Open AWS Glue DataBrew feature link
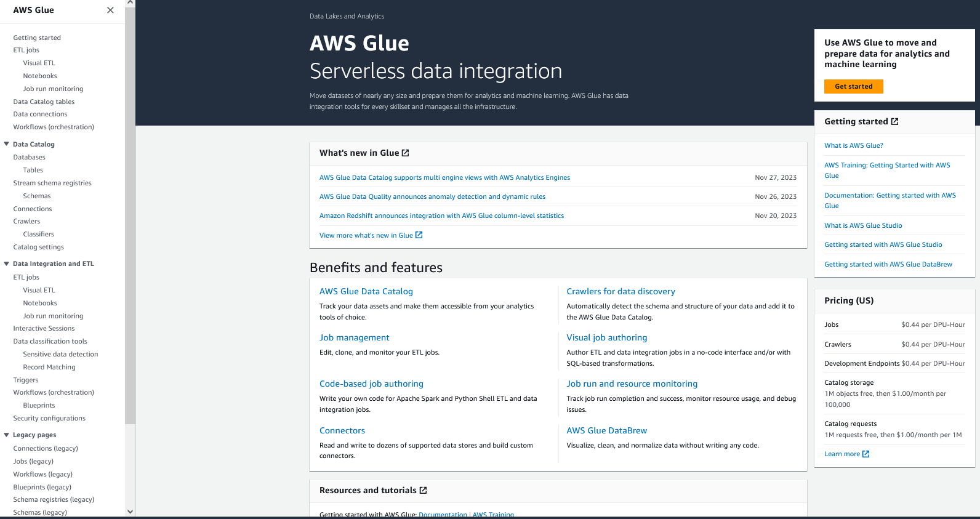 (x=606, y=430)
